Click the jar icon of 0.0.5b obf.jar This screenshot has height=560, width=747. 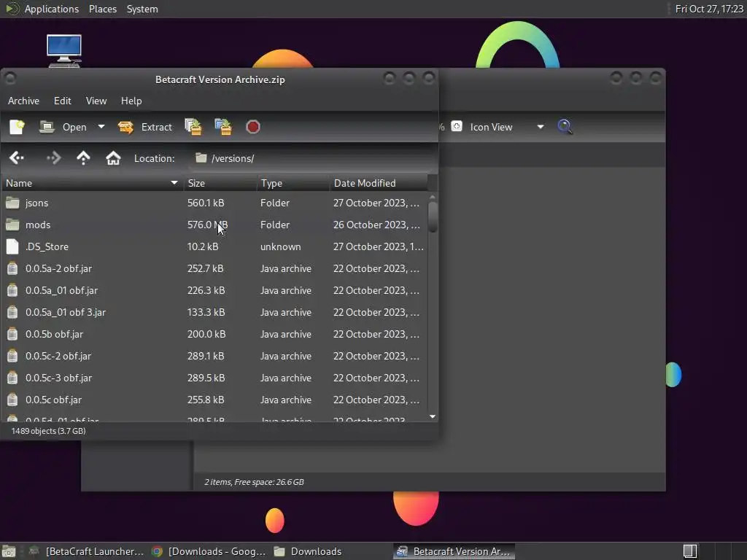[12, 334]
